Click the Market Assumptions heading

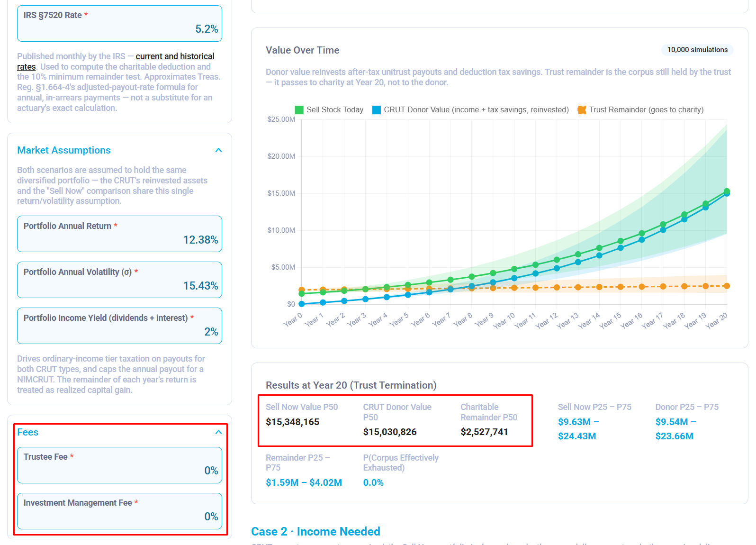pyautogui.click(x=64, y=150)
